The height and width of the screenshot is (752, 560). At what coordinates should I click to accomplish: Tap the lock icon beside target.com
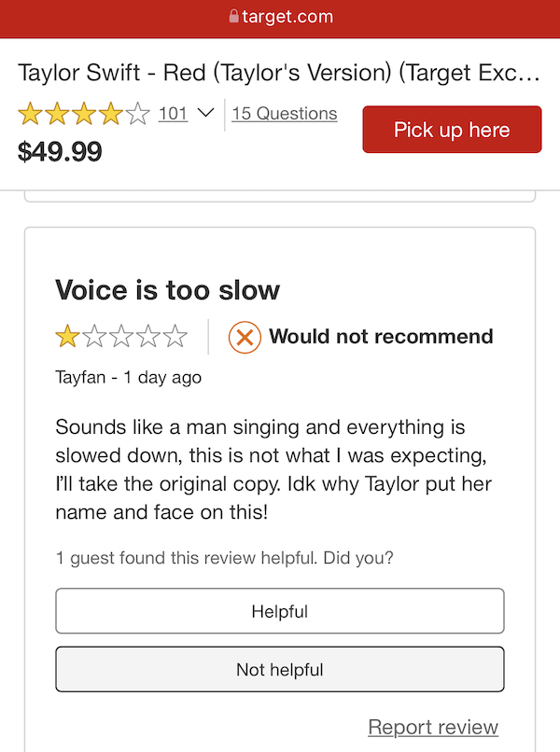click(233, 16)
